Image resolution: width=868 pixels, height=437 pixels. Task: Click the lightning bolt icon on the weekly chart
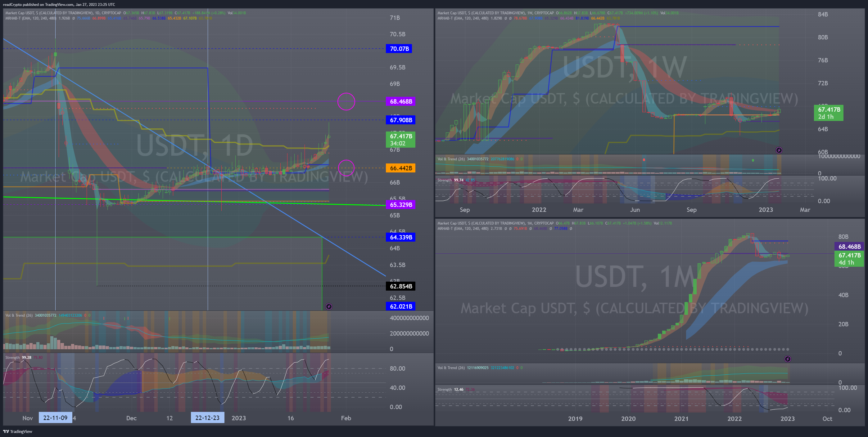tap(779, 150)
